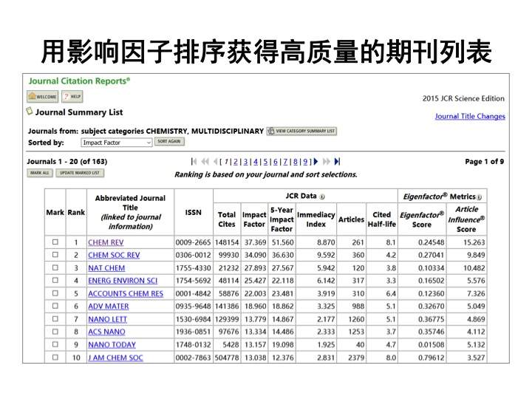
Task: Mark the NAT CHEM checkbox
Action: pos(55,267)
